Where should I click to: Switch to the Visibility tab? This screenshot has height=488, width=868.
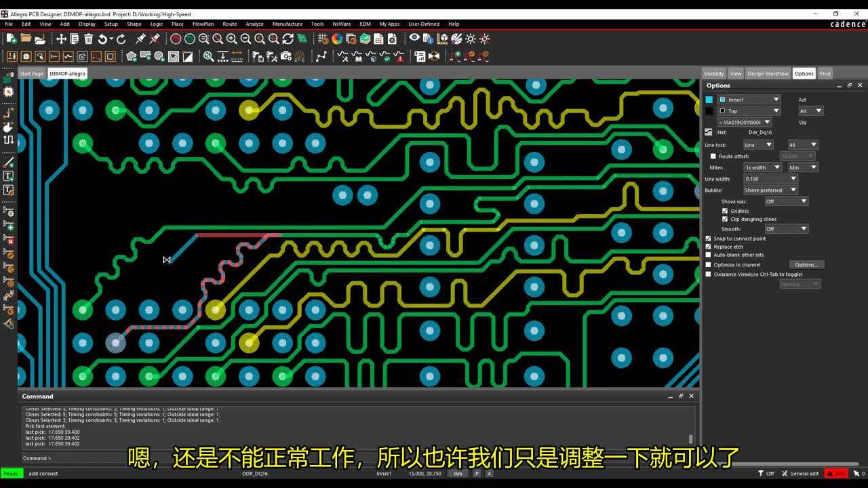[x=714, y=73]
